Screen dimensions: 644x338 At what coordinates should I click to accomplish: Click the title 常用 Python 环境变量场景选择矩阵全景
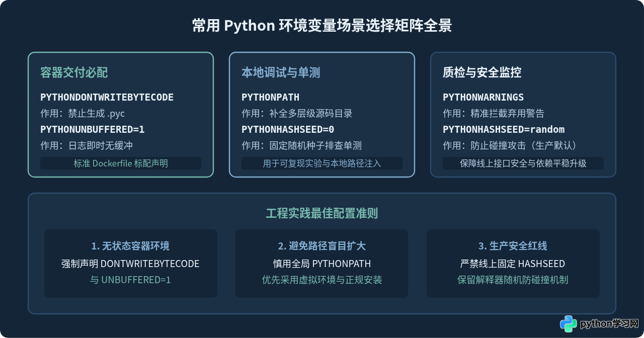[x=322, y=26]
